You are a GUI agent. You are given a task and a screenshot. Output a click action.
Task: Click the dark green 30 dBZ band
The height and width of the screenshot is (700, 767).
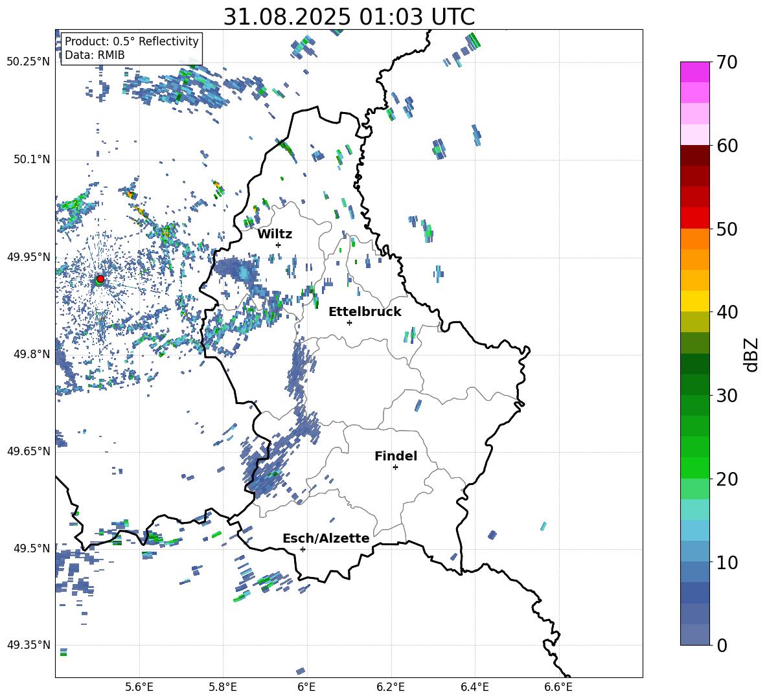[x=694, y=385]
